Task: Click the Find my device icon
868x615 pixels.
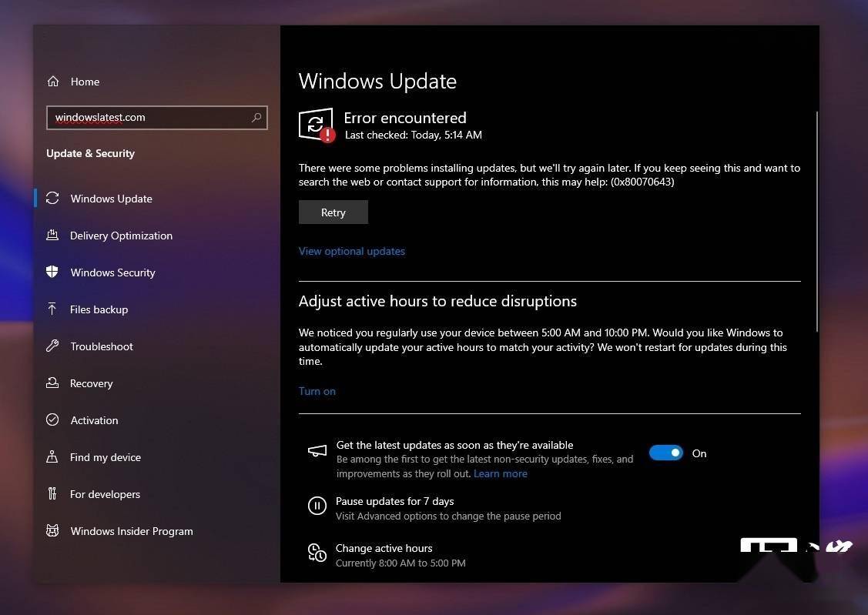Action: tap(52, 457)
